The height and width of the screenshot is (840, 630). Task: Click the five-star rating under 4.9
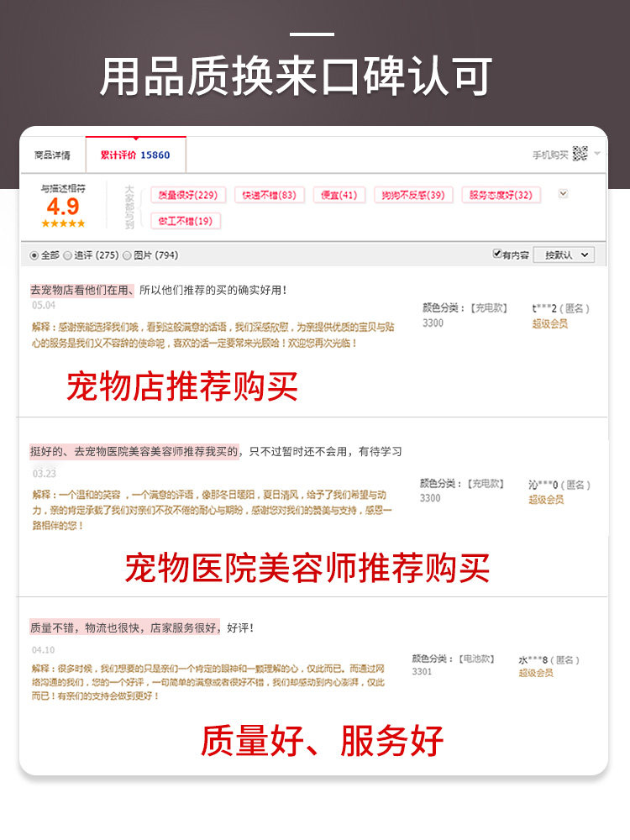(64, 223)
